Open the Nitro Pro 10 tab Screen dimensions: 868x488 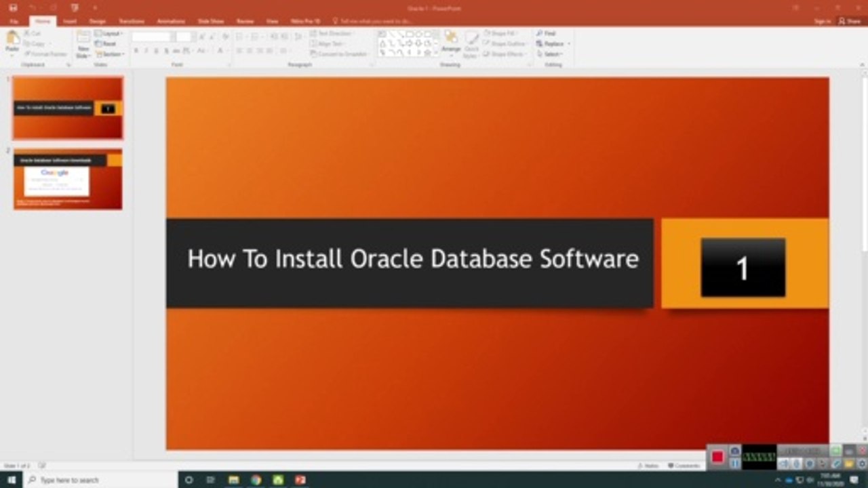pyautogui.click(x=305, y=21)
